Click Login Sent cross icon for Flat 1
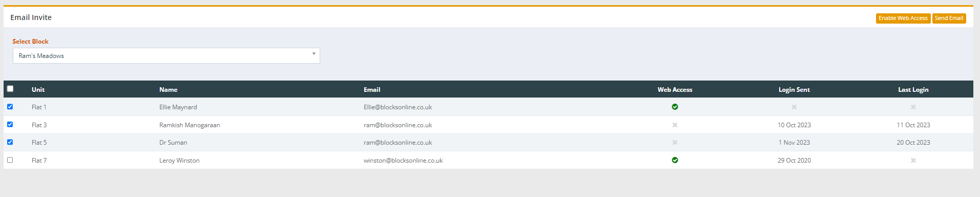 coord(794,107)
